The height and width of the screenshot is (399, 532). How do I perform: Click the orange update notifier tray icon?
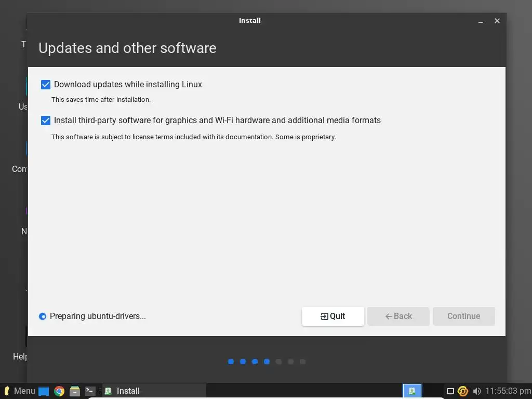(x=463, y=391)
